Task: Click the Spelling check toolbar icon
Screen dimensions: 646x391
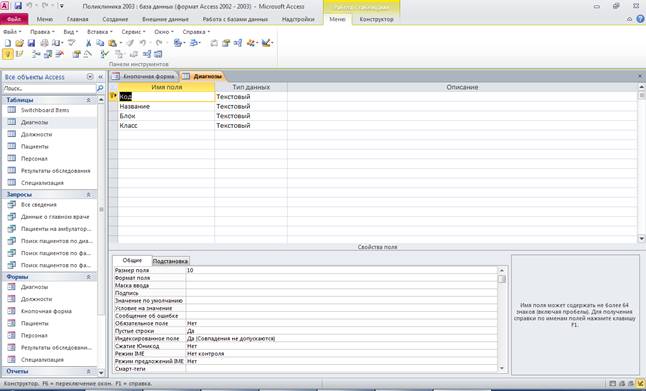Action: coord(71,43)
